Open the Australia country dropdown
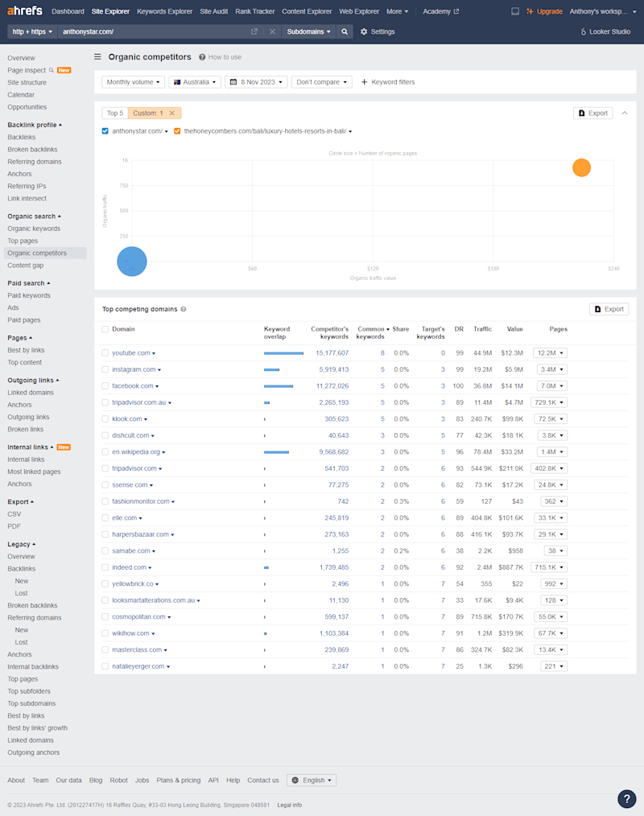This screenshot has width=644, height=816. (x=195, y=82)
